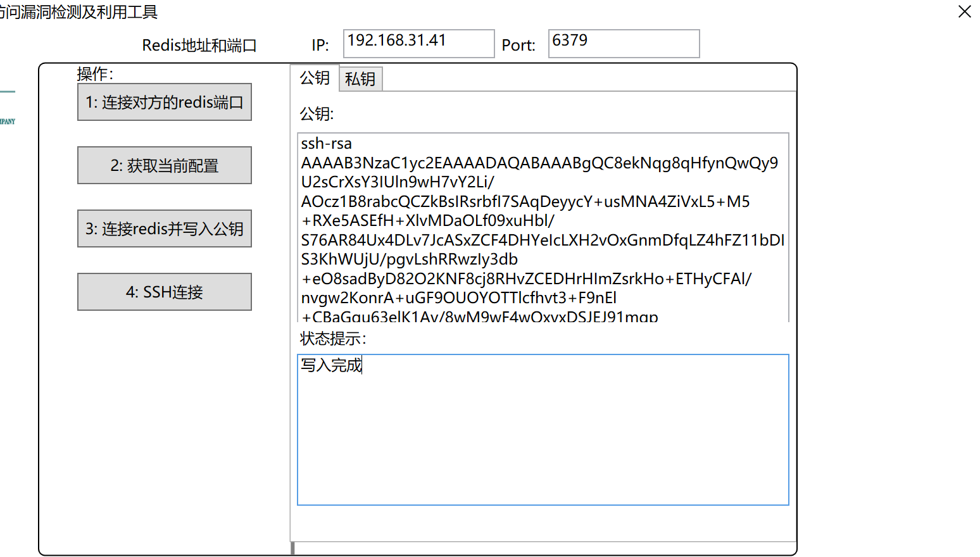
Task: Click button 1: 连接对方的redis端口
Action: 165,102
